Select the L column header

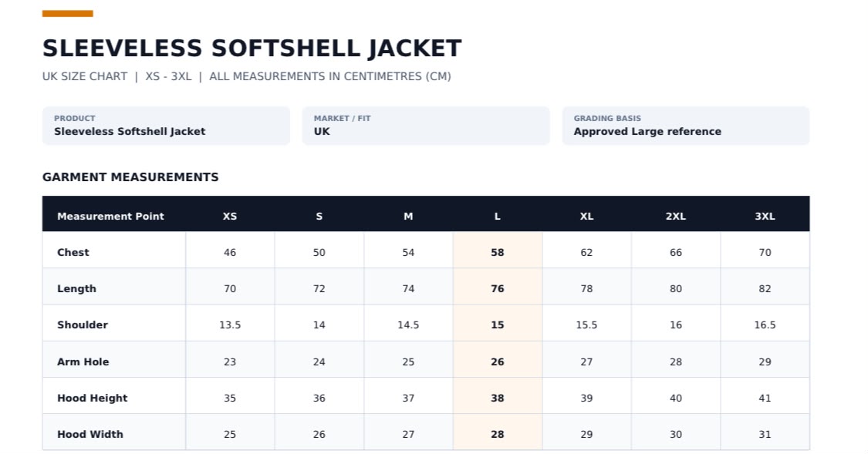pos(497,217)
